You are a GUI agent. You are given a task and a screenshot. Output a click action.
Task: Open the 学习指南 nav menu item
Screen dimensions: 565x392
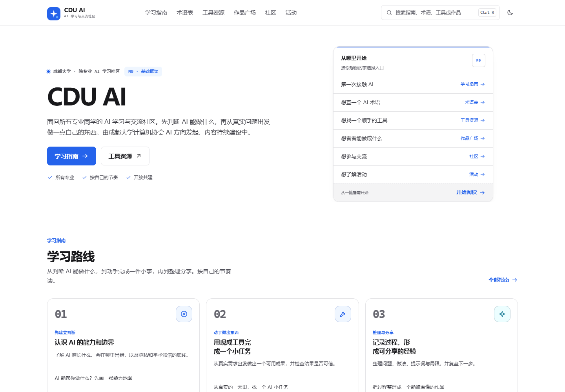coord(156,13)
